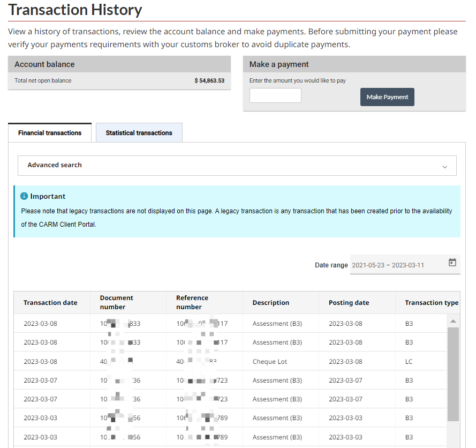Screen dimensions: 476x448
Task: Click the LC transaction type cell
Action: point(409,362)
